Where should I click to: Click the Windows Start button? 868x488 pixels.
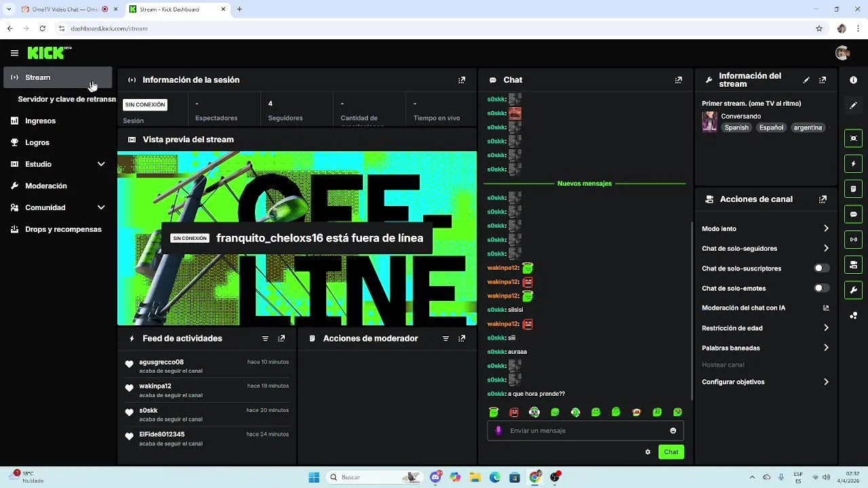[313, 477]
